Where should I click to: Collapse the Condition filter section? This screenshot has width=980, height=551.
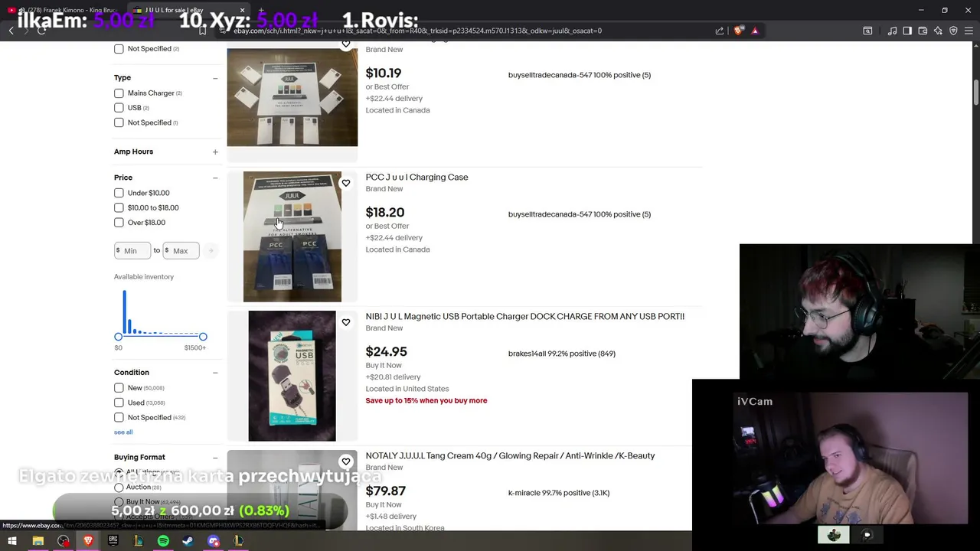[x=215, y=373]
